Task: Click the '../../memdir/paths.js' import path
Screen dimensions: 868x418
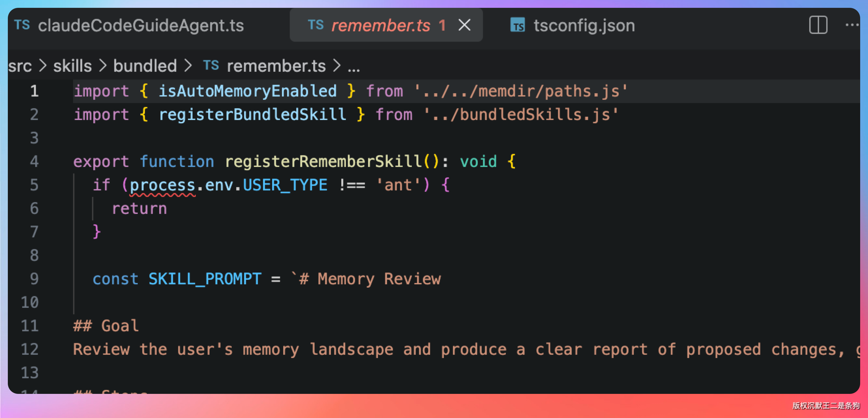Action: point(520,91)
